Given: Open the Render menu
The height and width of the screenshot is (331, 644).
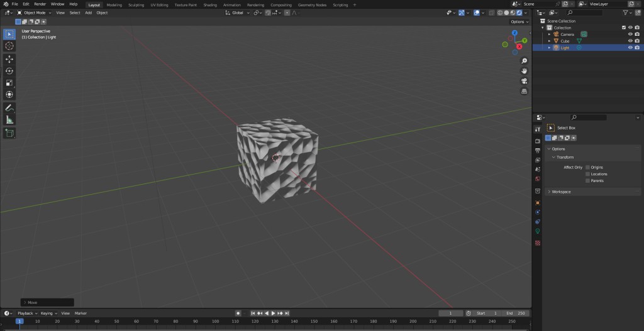Looking at the screenshot, I should 40,4.
